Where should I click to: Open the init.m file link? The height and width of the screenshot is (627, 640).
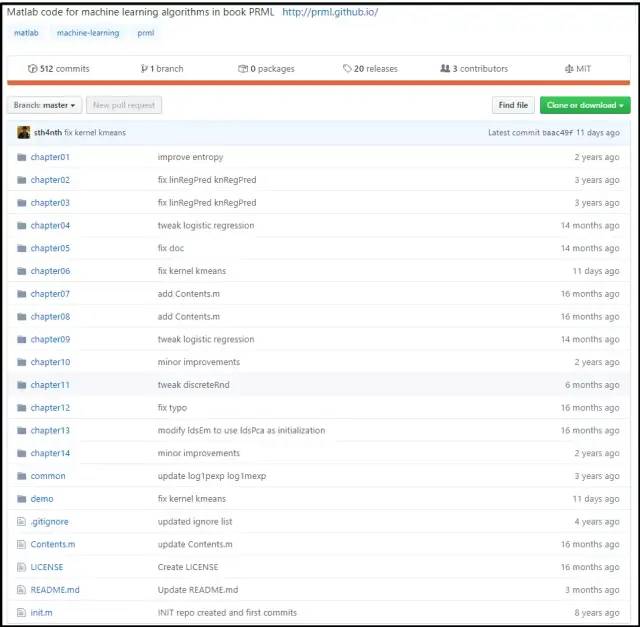tap(41, 613)
